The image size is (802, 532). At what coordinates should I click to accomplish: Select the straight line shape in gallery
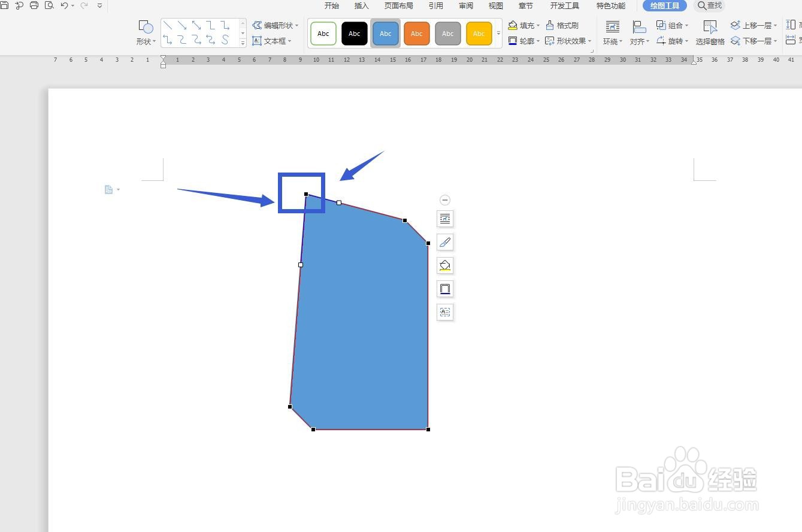pos(168,25)
